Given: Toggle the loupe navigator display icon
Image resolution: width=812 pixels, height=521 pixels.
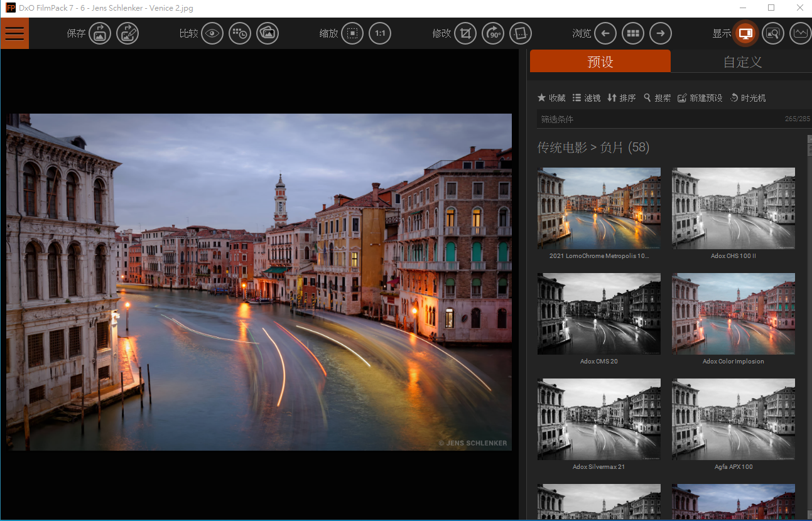Looking at the screenshot, I should [773, 33].
